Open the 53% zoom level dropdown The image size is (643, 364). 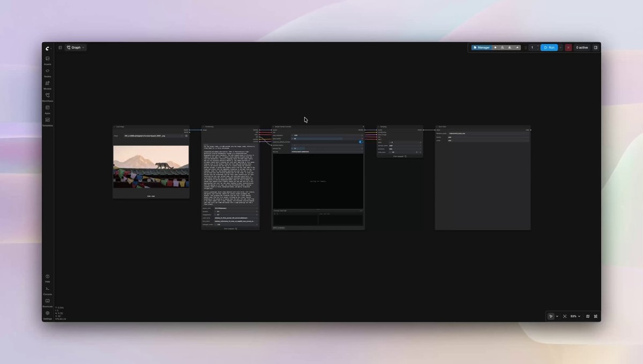[x=575, y=316]
